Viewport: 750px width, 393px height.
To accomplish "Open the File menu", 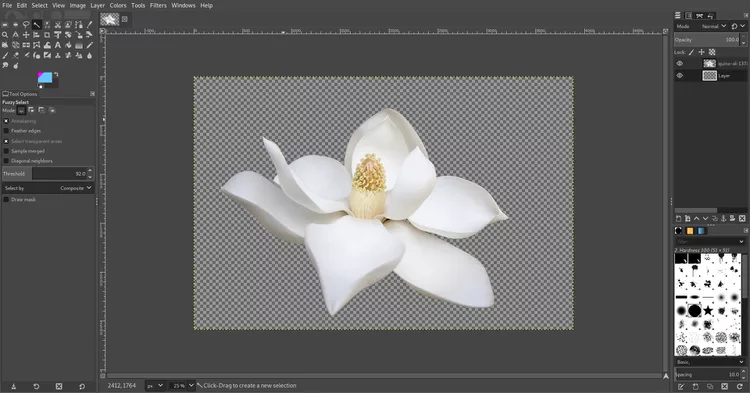I will point(7,5).
